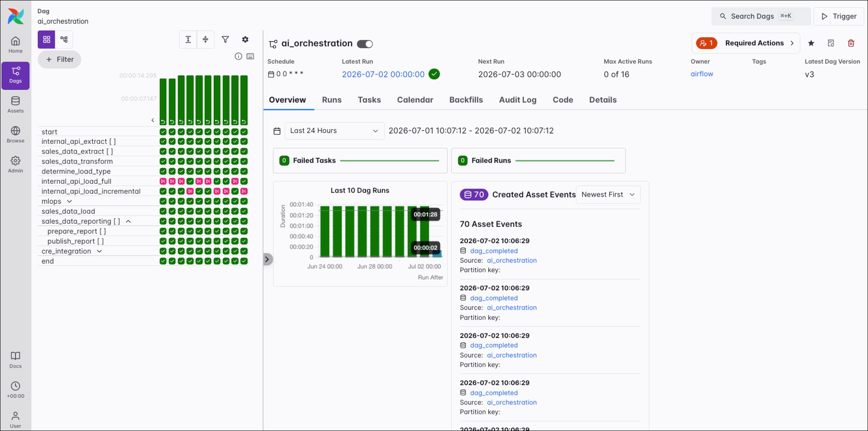This screenshot has height=431, width=868.
Task: Open the Dags sidebar section
Action: (16, 75)
